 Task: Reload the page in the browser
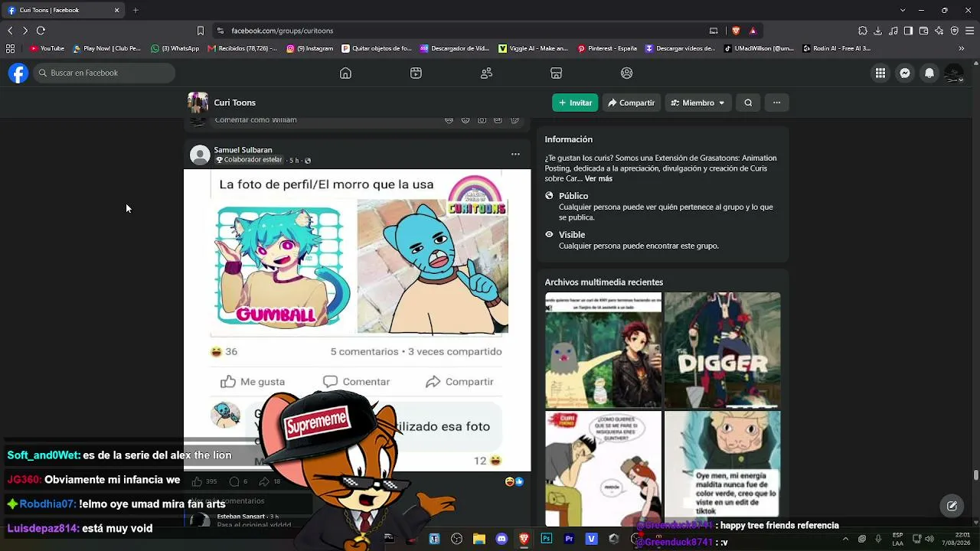pyautogui.click(x=41, y=31)
